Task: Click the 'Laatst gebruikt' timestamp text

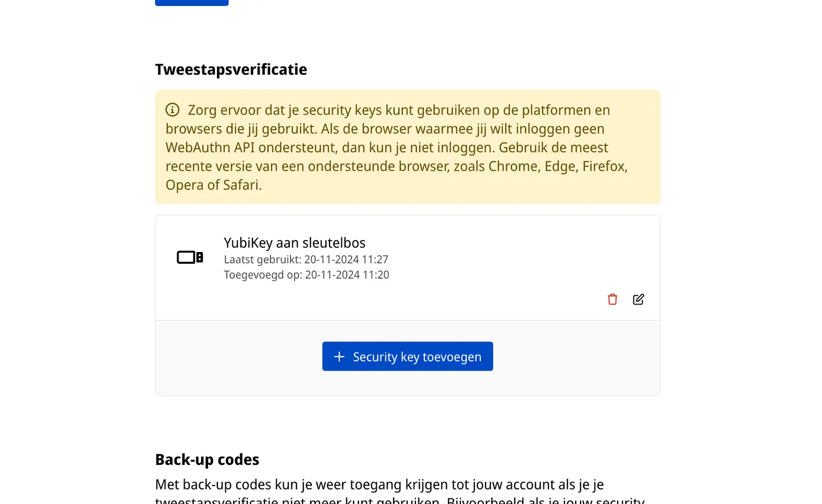Action: (x=306, y=260)
